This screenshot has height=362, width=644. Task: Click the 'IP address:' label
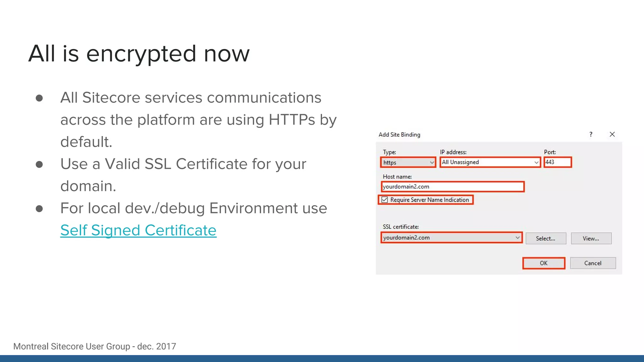pos(453,152)
